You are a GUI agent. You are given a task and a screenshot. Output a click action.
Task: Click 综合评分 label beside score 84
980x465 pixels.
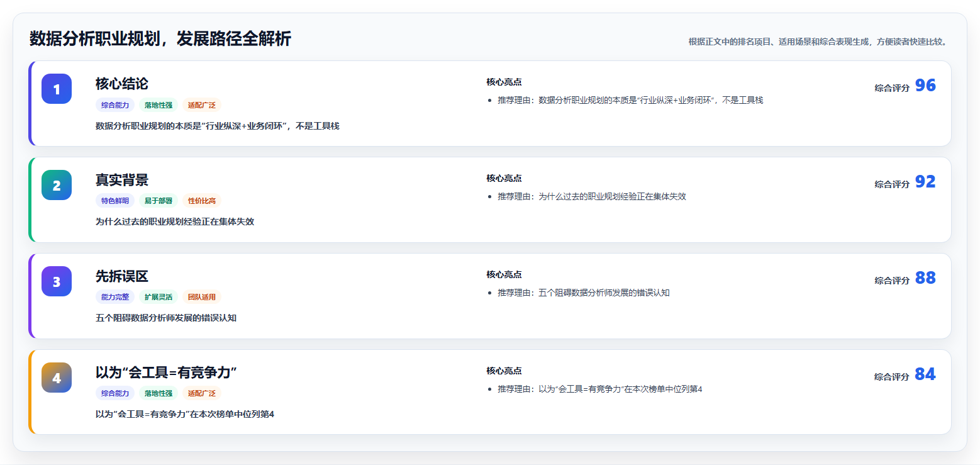(x=892, y=377)
